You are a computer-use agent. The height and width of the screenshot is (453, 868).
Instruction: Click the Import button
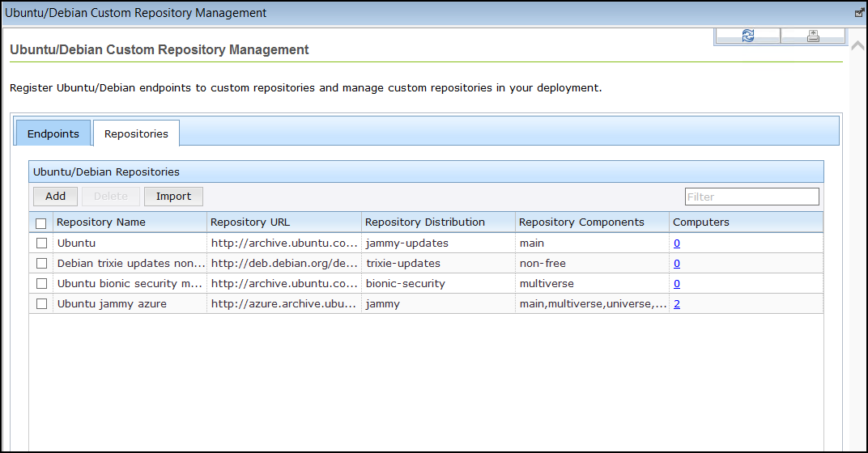tap(173, 197)
